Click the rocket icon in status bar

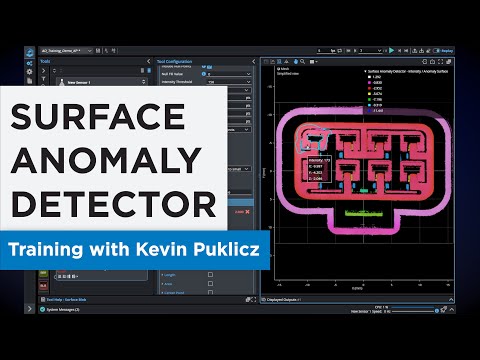[444, 310]
